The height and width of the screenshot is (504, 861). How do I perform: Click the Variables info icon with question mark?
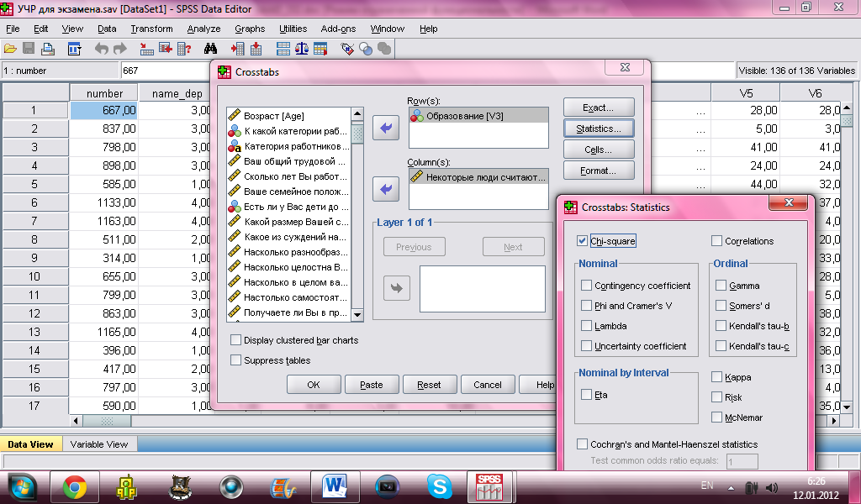[x=184, y=49]
